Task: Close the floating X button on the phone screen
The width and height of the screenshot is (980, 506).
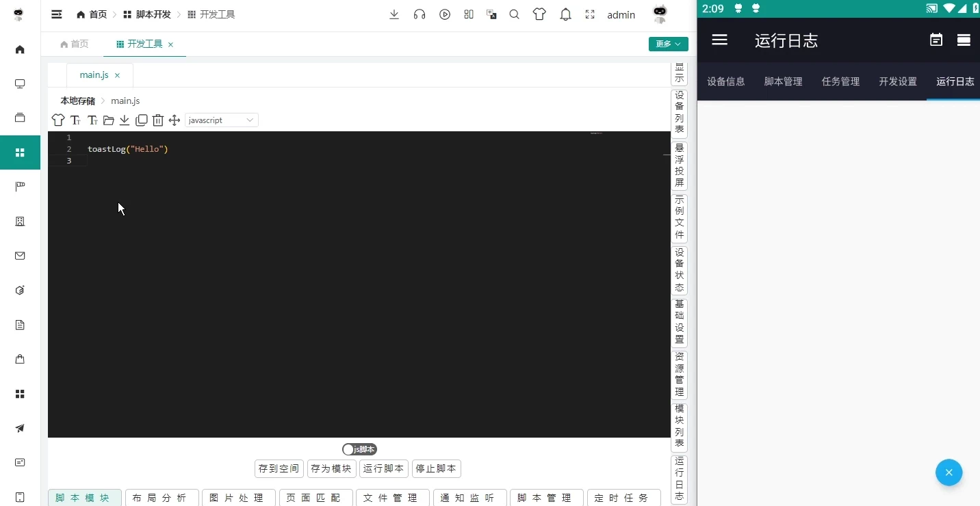Action: tap(949, 472)
